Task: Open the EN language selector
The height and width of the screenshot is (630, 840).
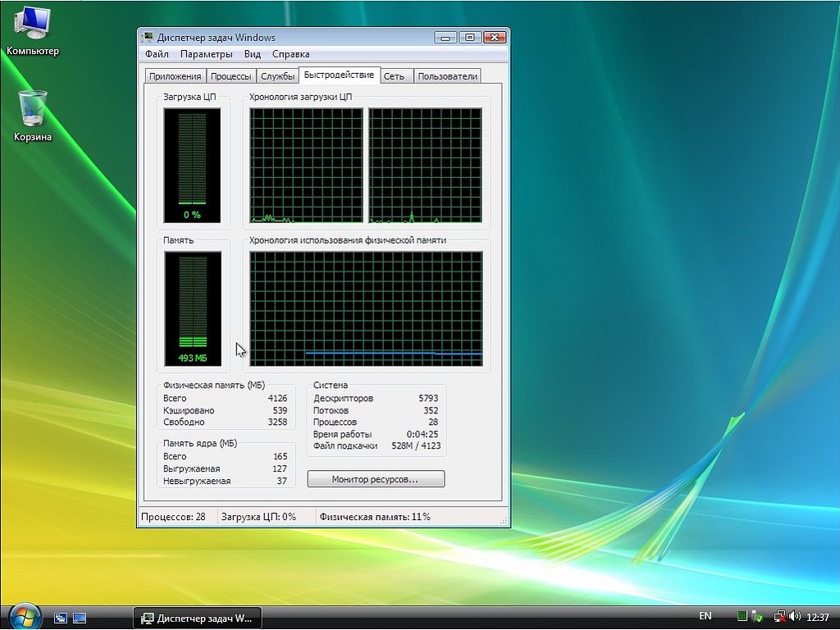Action: [705, 616]
